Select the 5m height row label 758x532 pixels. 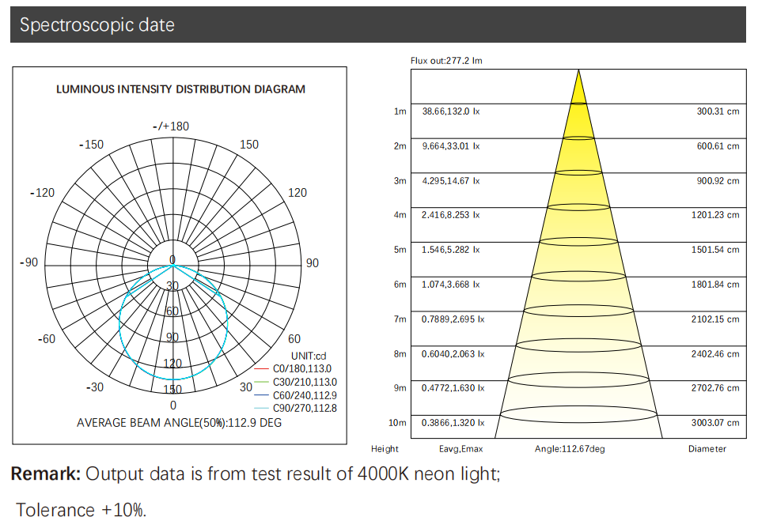(x=400, y=250)
